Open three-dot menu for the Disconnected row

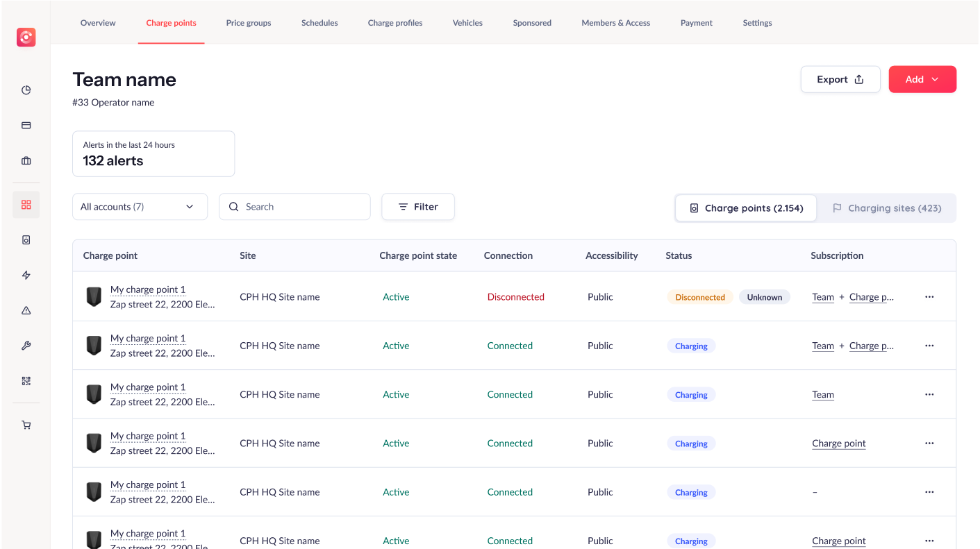[929, 297]
